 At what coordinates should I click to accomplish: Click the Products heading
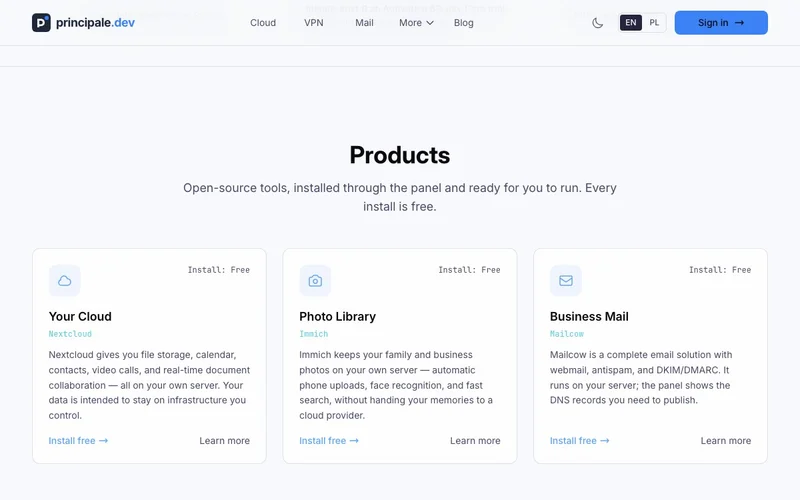399,155
